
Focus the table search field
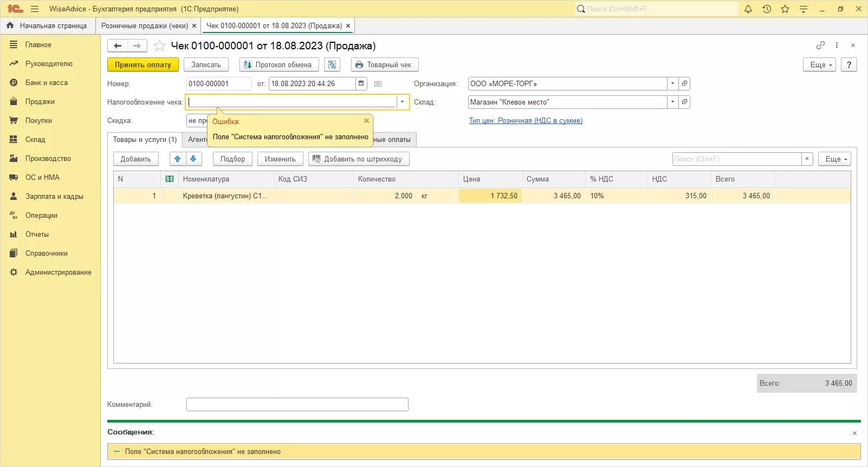click(x=737, y=159)
